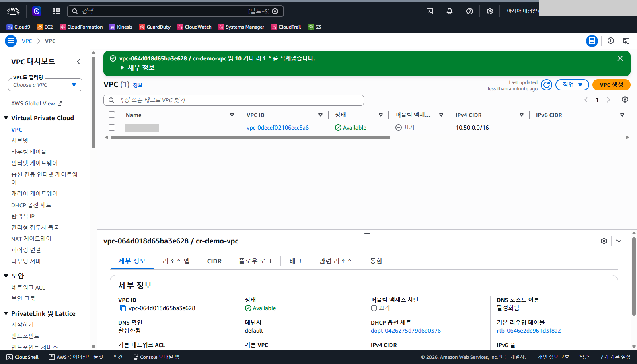Image resolution: width=637 pixels, height=364 pixels.
Task: Open the help question mark menu
Action: click(x=470, y=11)
